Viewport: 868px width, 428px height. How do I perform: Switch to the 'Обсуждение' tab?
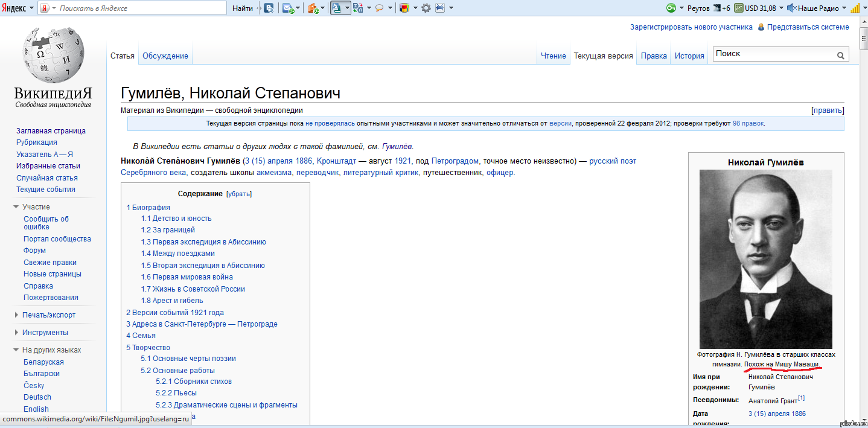coord(165,56)
